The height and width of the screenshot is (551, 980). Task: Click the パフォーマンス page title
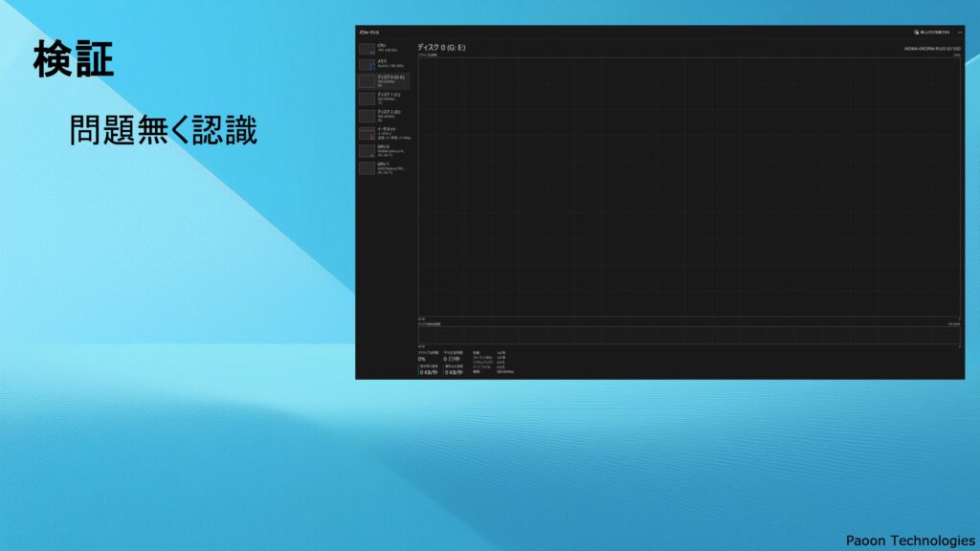(369, 32)
